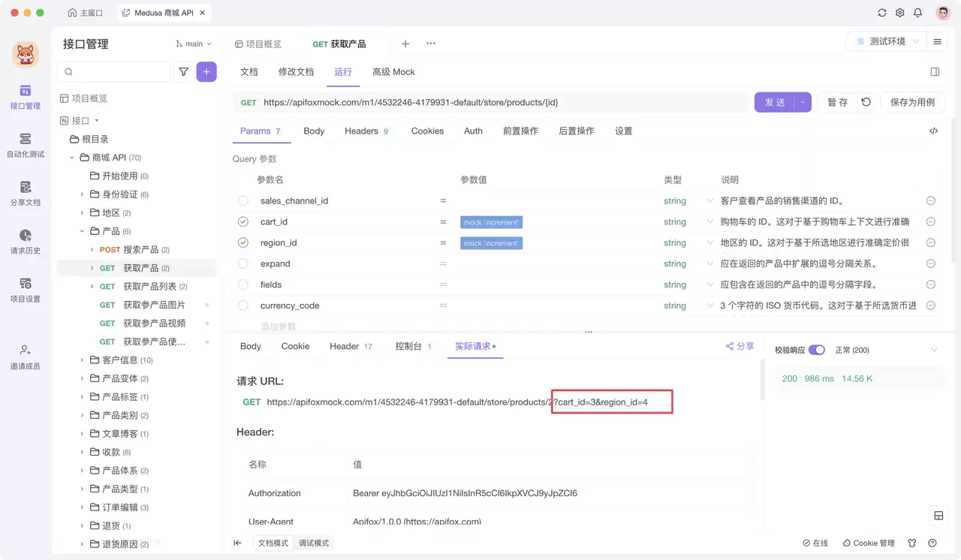
Task: Open the main branch dropdown
Action: pyautogui.click(x=194, y=44)
